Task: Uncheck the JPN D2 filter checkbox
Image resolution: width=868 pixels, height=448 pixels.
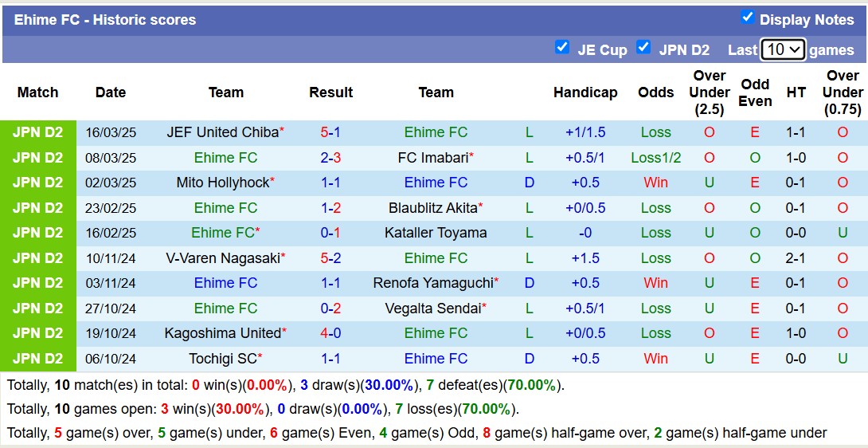Action: tap(643, 48)
